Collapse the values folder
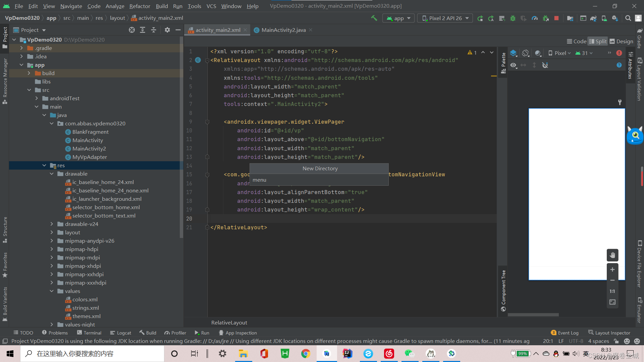Screen dimensions: 644x362 coord(52,291)
